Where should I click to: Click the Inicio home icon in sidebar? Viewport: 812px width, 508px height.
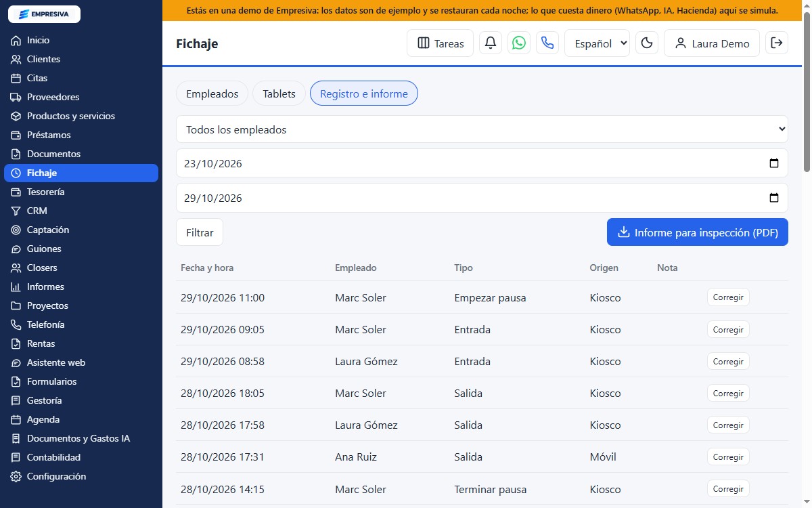[16, 41]
